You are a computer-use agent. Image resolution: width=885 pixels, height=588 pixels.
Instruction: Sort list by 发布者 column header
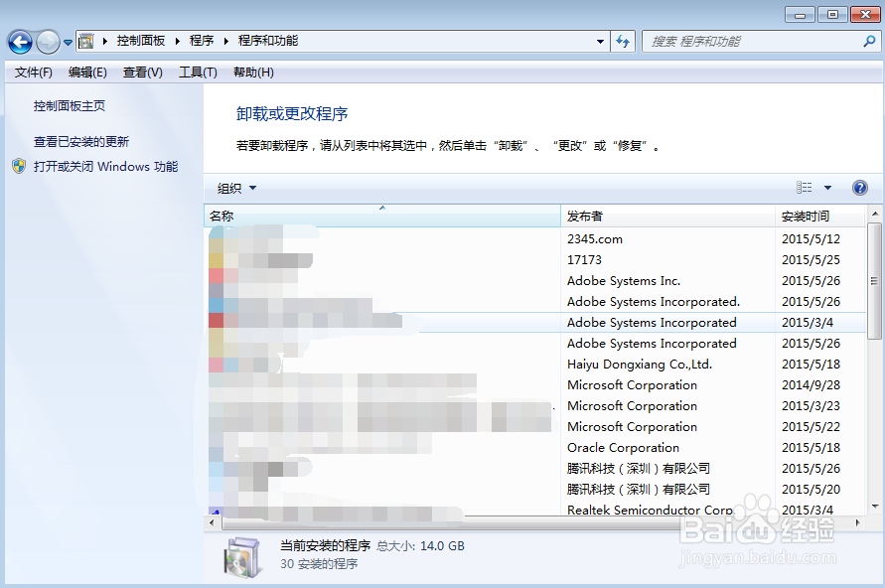(x=667, y=217)
